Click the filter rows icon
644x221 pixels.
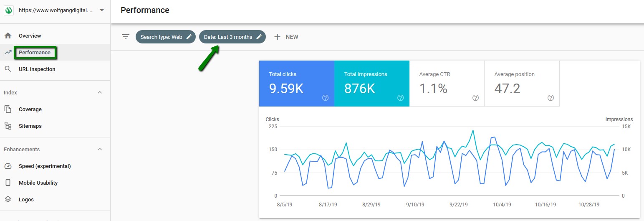click(x=126, y=37)
